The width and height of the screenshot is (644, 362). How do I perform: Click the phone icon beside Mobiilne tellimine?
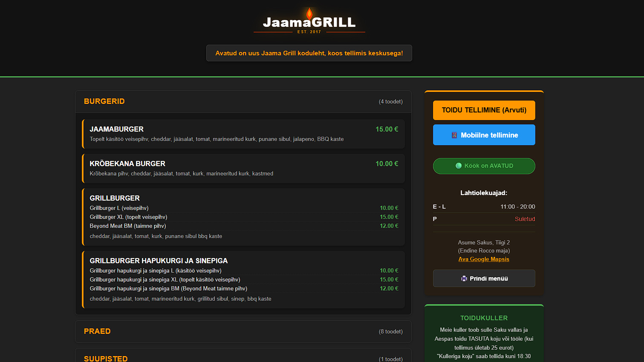(x=454, y=135)
